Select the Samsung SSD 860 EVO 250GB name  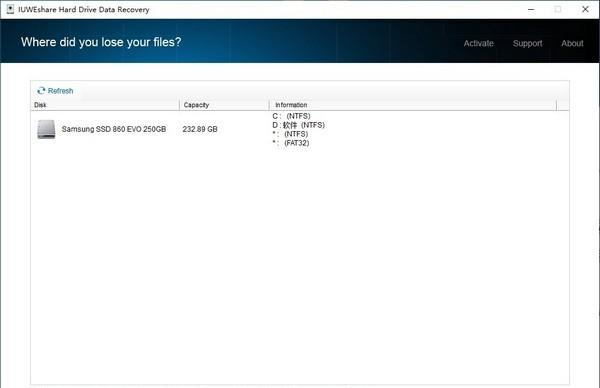[114, 129]
